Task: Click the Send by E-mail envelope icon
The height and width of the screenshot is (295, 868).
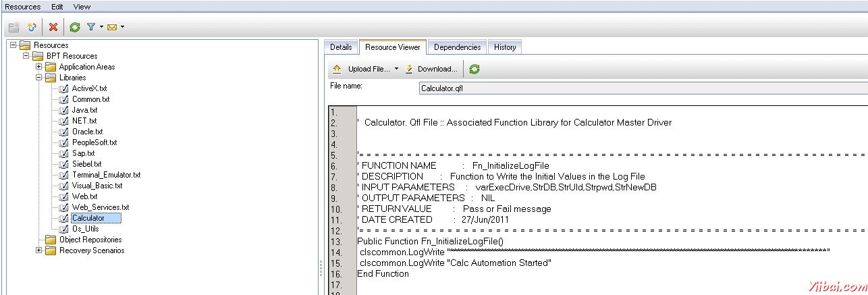Action: 112,27
